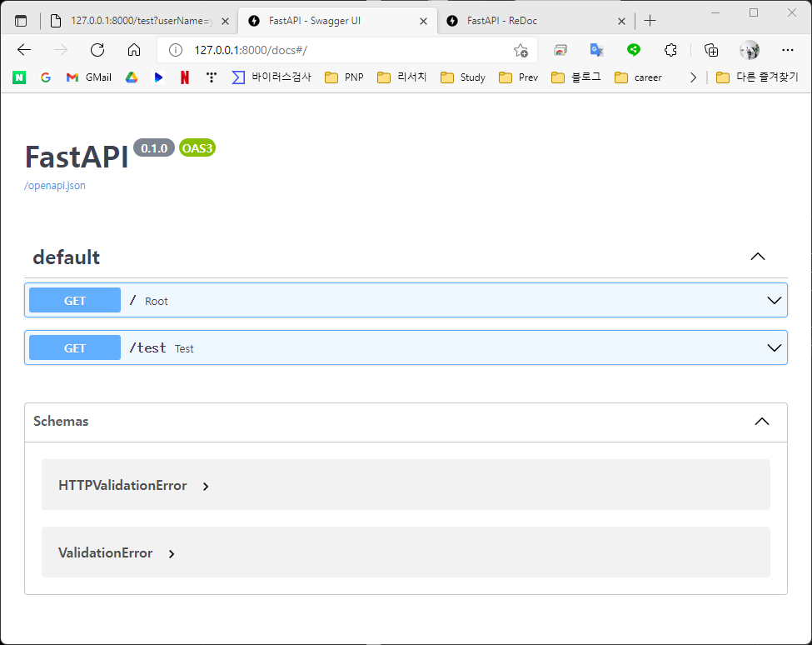Go back to the previous page
This screenshot has width=812, height=645.
[x=24, y=50]
